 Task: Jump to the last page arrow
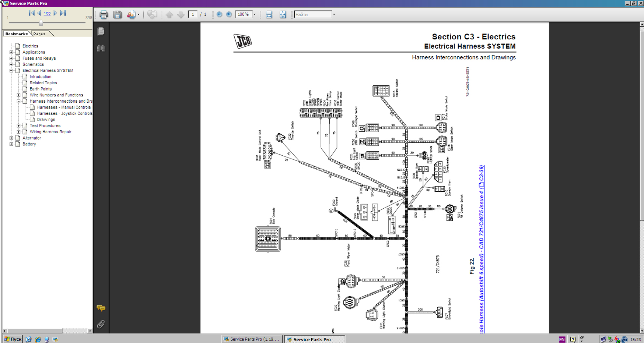pyautogui.click(x=63, y=13)
